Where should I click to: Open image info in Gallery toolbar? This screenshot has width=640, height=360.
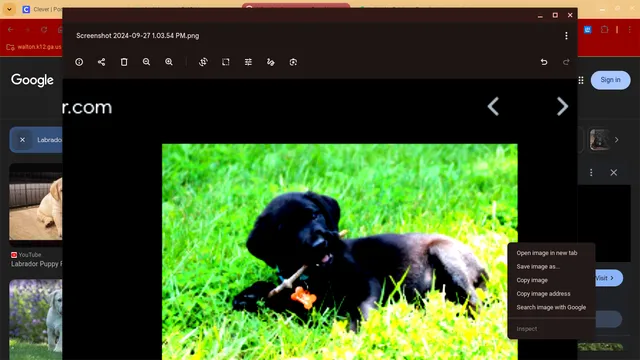(x=79, y=62)
